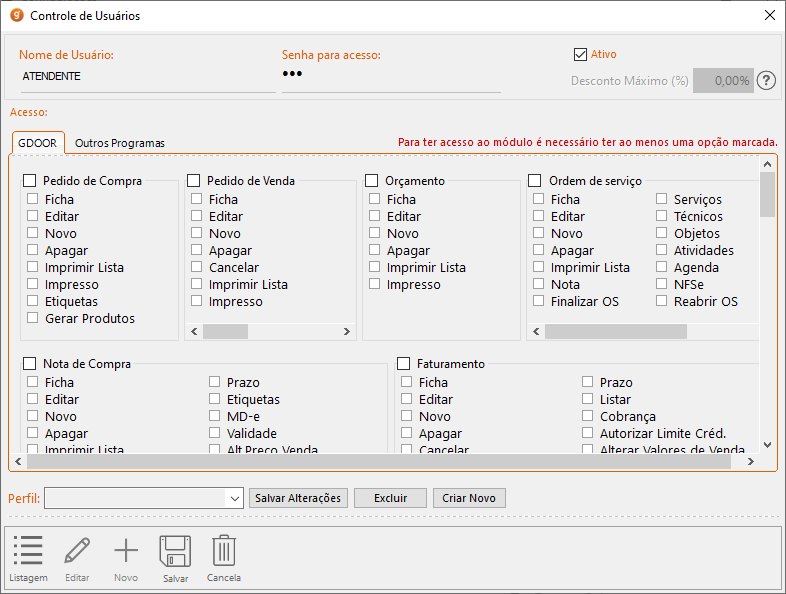Check Reabrir OS checkbox
Viewport: 786px width, 594px height.
point(662,301)
